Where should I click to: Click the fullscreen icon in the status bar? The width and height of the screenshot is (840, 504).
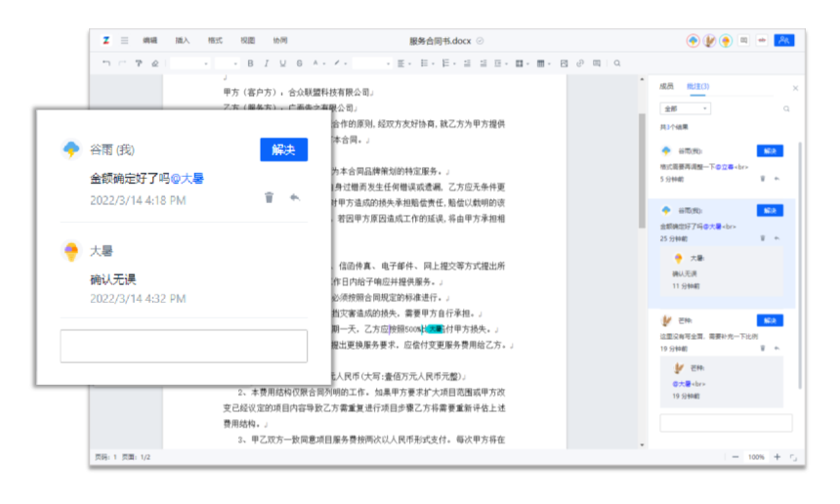[793, 457]
